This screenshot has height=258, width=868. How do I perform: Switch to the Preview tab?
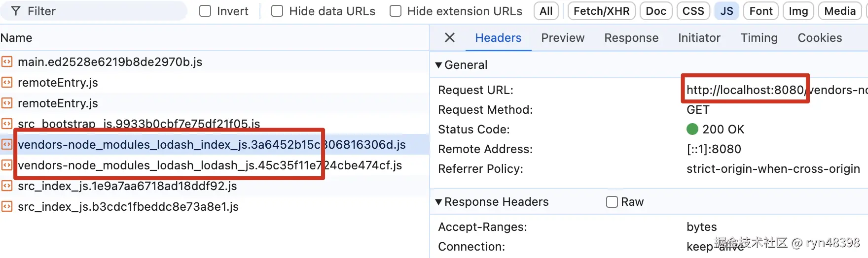[x=562, y=38]
